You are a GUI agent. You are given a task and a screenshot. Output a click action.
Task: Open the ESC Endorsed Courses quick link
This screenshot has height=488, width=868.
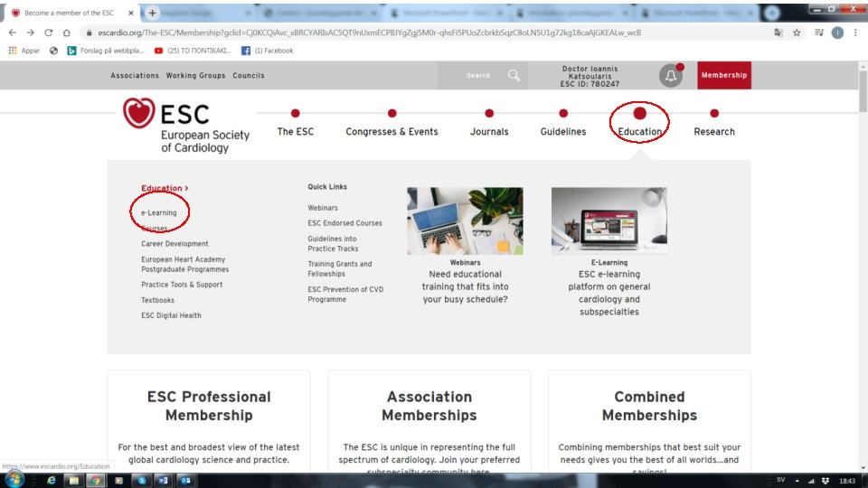pos(344,223)
